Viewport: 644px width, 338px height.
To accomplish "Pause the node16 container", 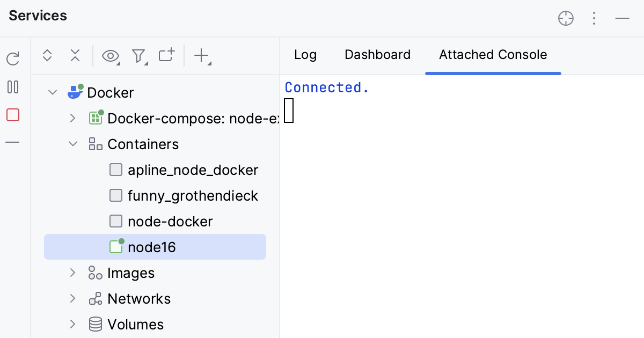I will tap(13, 87).
